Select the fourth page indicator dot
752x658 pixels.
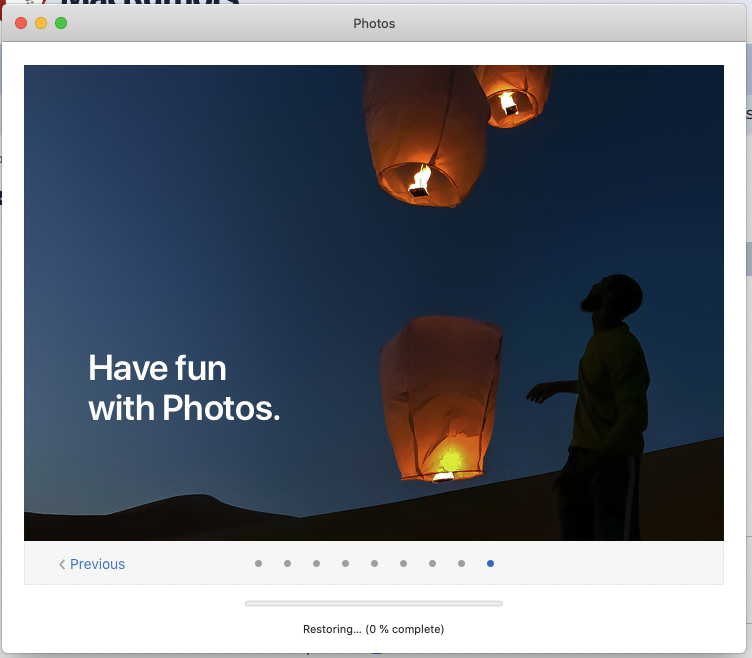tap(345, 564)
